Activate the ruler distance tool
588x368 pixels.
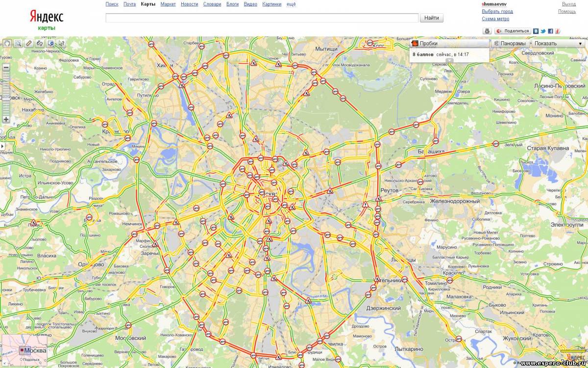pos(29,43)
